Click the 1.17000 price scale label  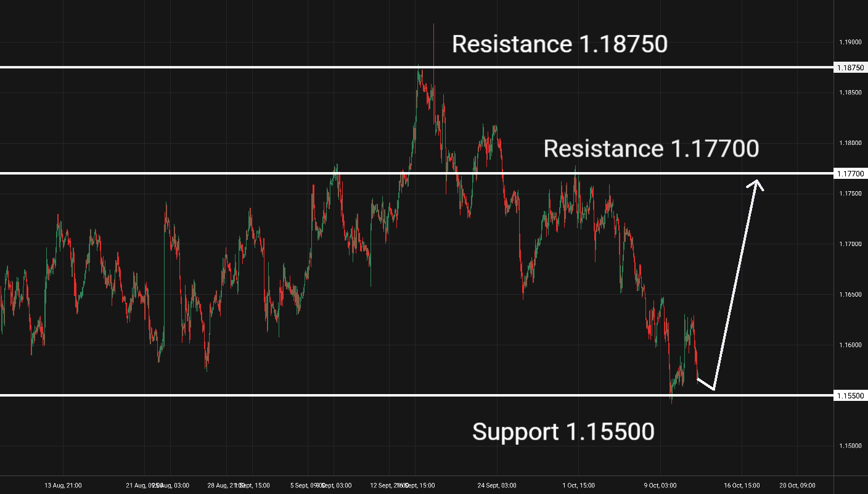[x=850, y=244]
